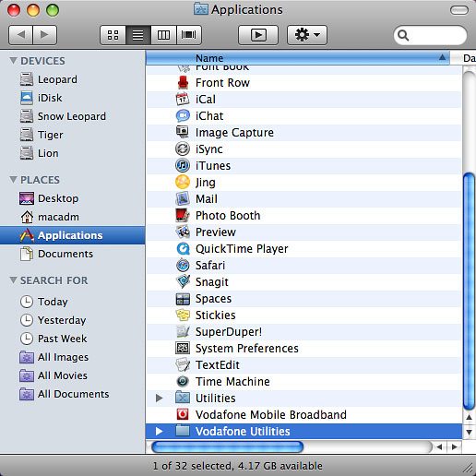Select the QuickTime Player icon

click(x=183, y=249)
